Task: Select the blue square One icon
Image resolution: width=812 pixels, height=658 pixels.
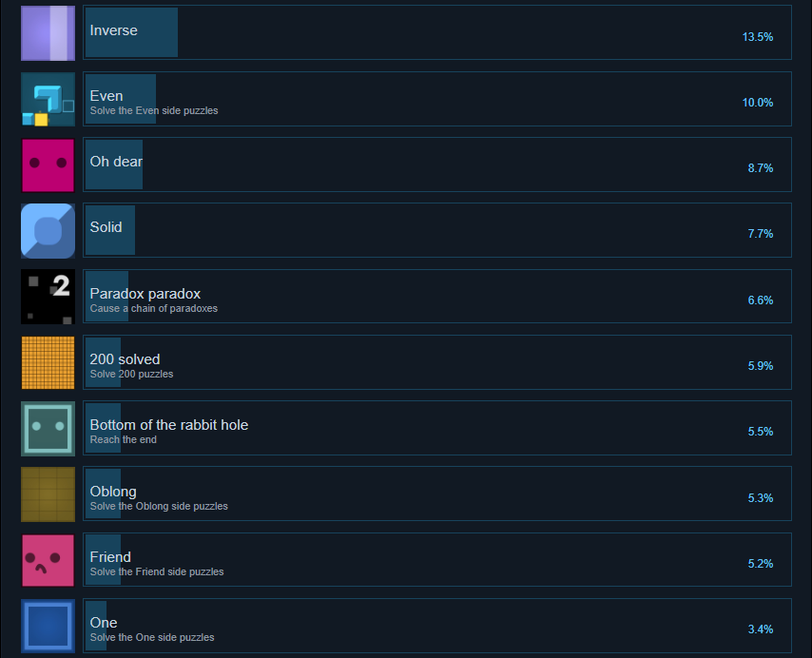Action: click(x=48, y=626)
